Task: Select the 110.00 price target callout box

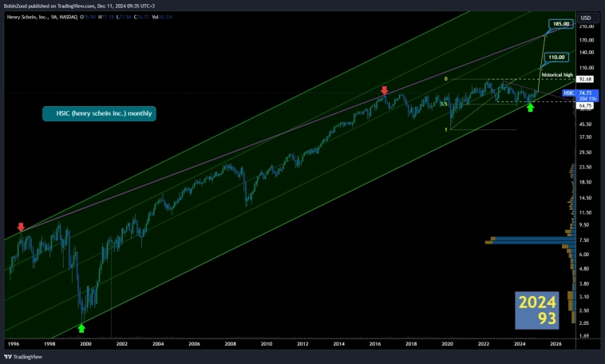Action: pyautogui.click(x=556, y=57)
